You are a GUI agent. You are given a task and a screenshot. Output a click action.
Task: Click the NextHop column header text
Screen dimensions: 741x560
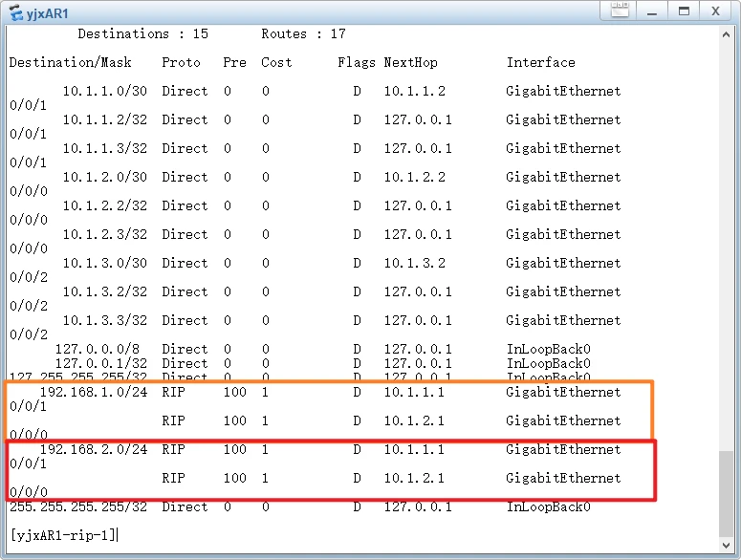click(410, 62)
